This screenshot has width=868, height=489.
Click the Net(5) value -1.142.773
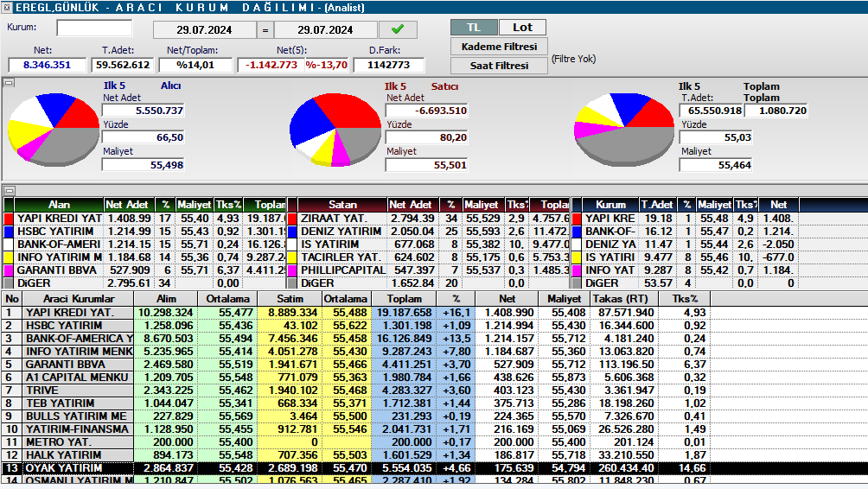271,65
